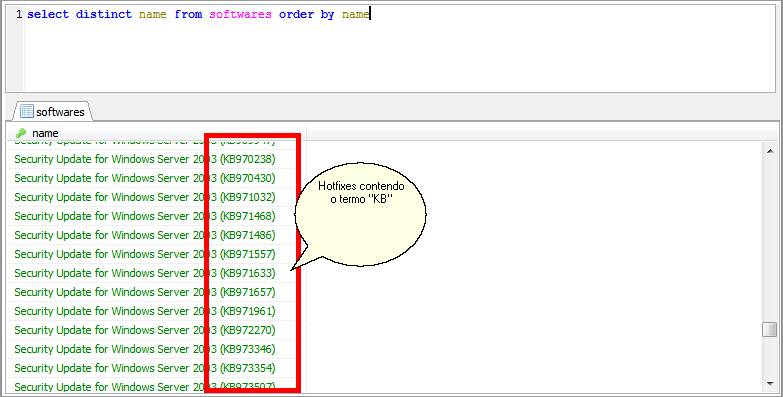Sort by the name column header
Viewport: 783px width, 397px height.
coord(157,133)
